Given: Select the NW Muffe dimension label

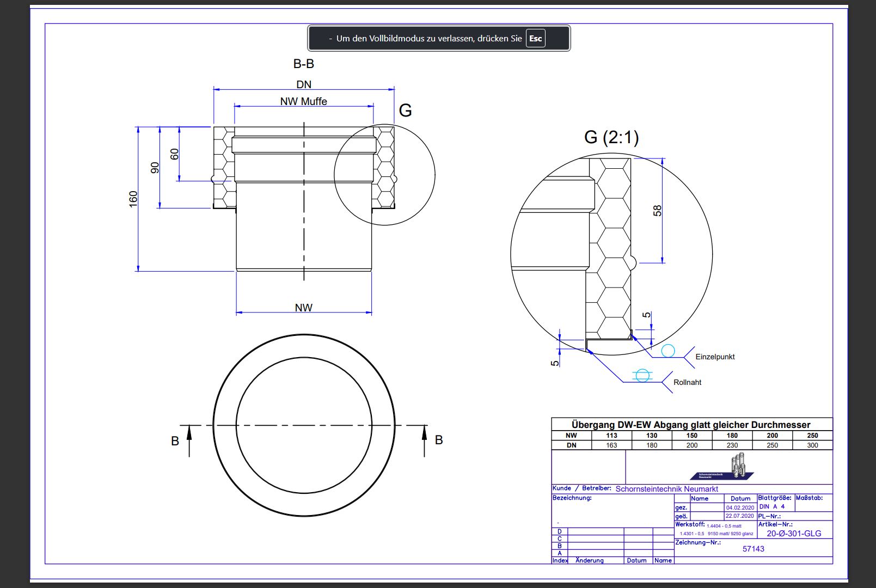Looking at the screenshot, I should click(303, 101).
